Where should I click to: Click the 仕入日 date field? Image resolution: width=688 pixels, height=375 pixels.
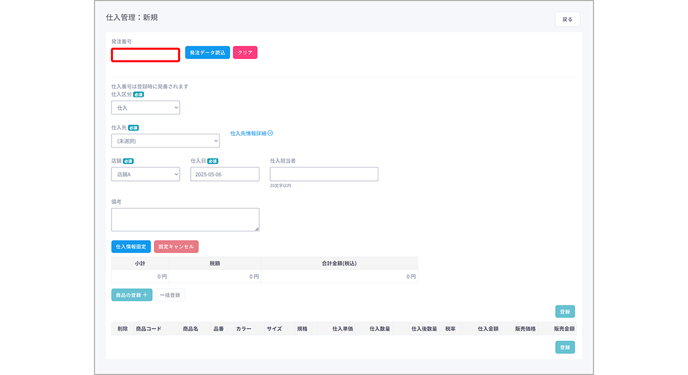(x=225, y=174)
